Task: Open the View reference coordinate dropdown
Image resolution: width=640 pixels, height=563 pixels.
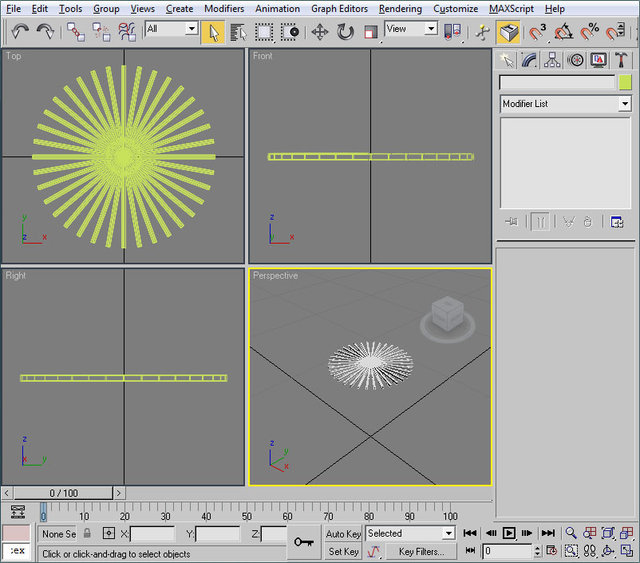Action: (x=431, y=30)
